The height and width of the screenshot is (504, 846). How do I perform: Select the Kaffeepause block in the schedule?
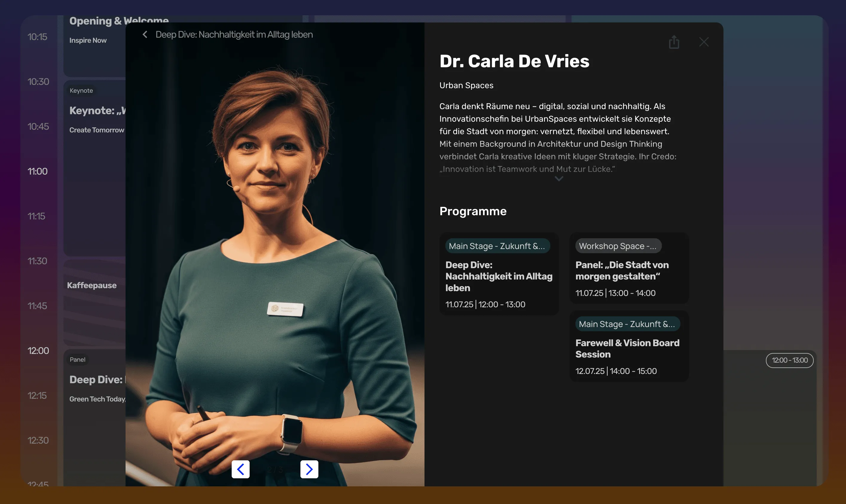(92, 285)
